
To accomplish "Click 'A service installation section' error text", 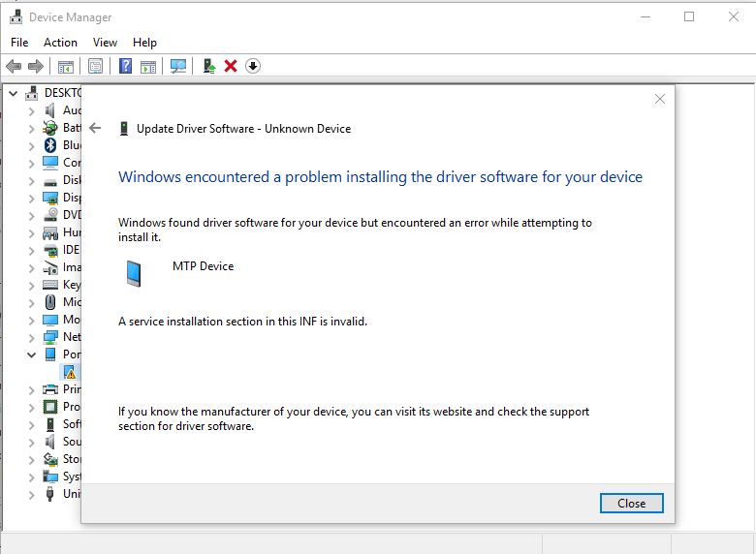I will pos(242,322).
